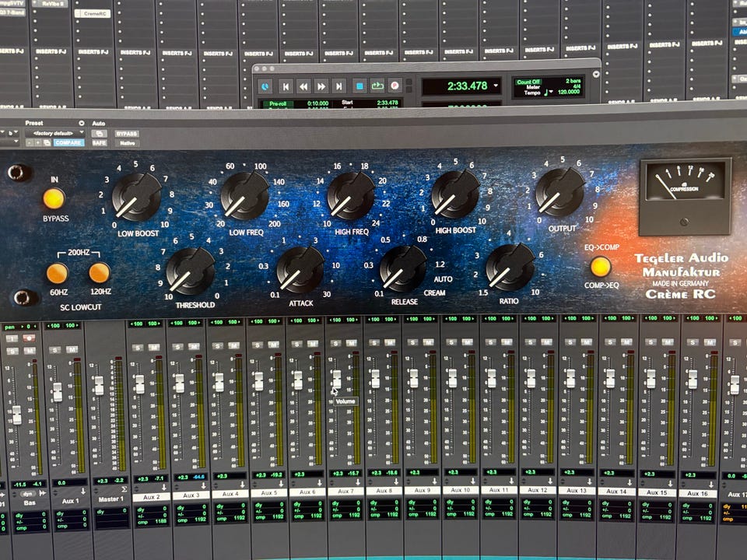Viewport: 747px width, 560px height.
Task: Select the Aux 2 track name
Action: coord(152,497)
